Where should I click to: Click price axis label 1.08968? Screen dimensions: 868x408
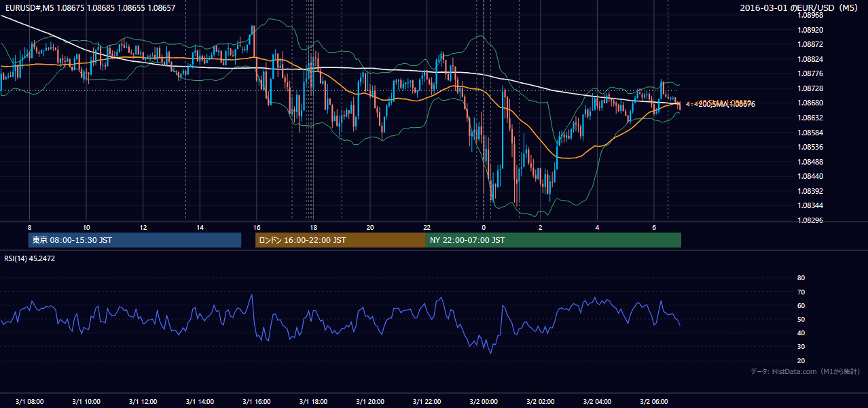point(810,15)
